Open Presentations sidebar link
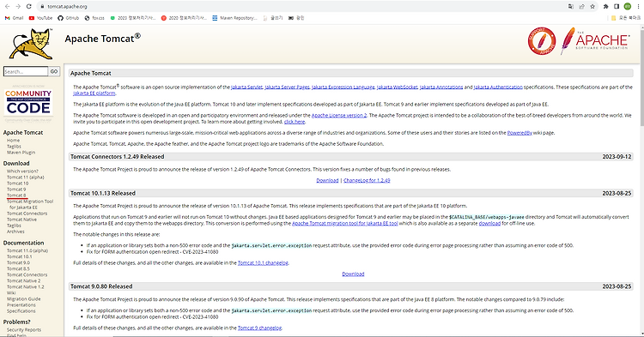644x337 pixels. pos(21,305)
